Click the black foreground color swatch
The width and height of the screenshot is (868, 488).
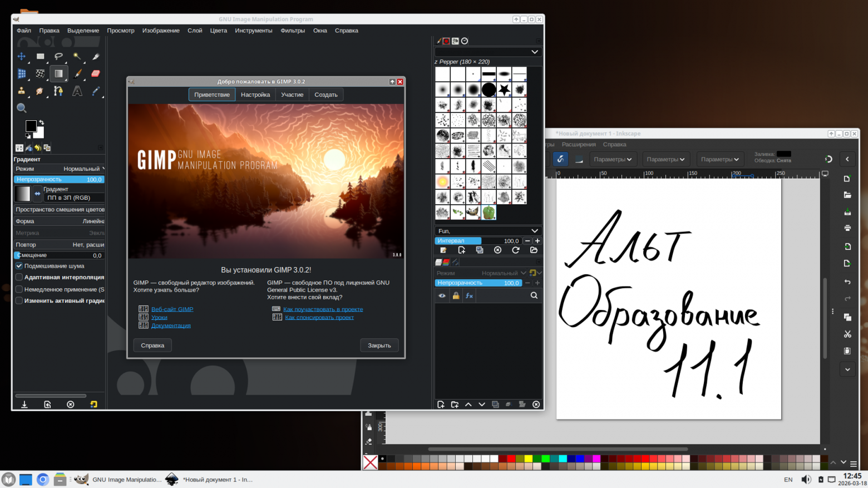point(31,126)
